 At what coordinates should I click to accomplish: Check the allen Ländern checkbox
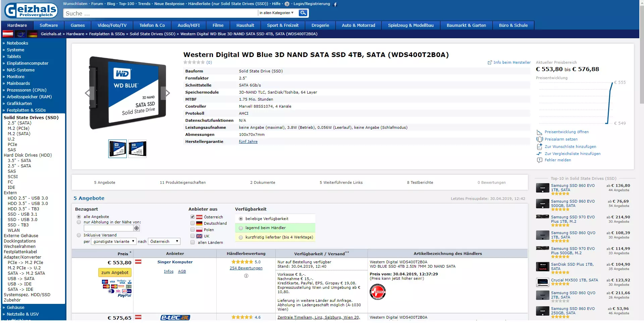(x=193, y=243)
